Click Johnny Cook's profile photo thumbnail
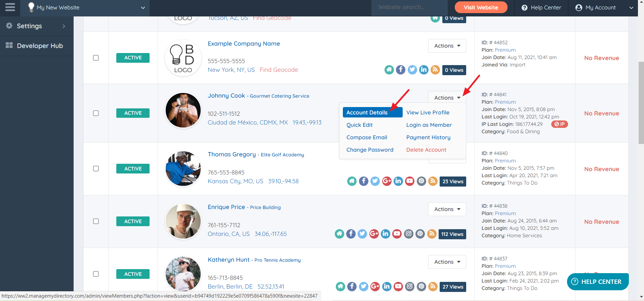The height and width of the screenshot is (301, 644). pyautogui.click(x=183, y=110)
